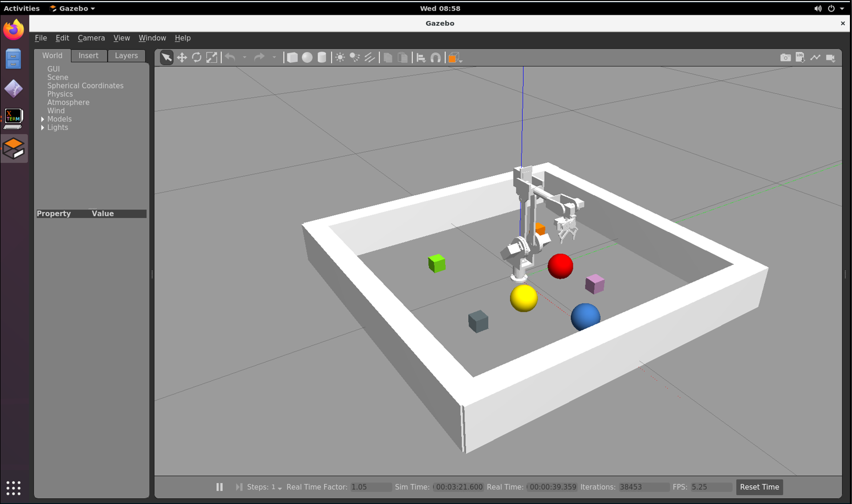Add a point light to scene
This screenshot has height=504, width=852.
(x=340, y=58)
